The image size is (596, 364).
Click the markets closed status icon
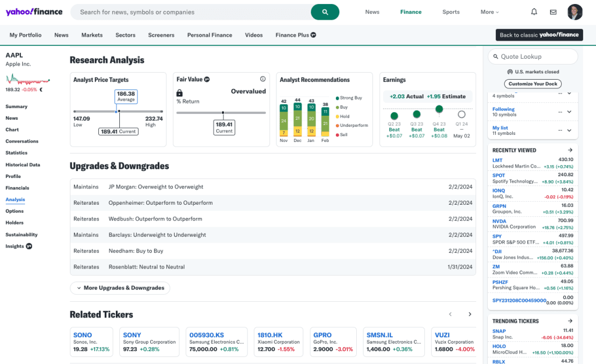pyautogui.click(x=510, y=72)
